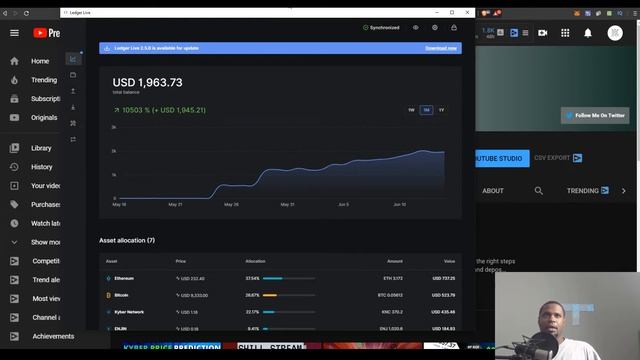Open Exchange swap icon in Ledger sidebar

pyautogui.click(x=73, y=140)
